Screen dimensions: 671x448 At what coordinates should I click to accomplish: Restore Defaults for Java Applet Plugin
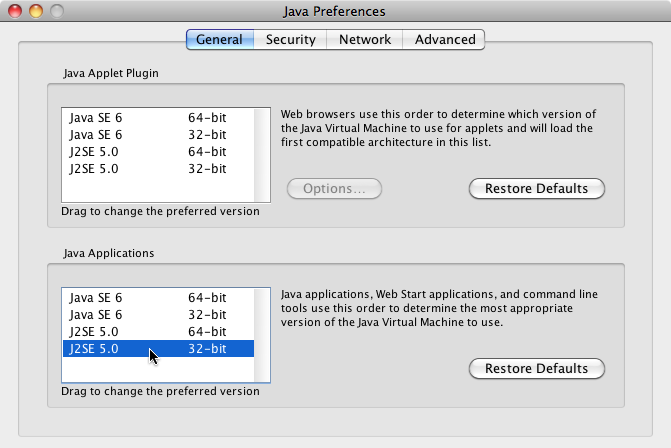537,189
